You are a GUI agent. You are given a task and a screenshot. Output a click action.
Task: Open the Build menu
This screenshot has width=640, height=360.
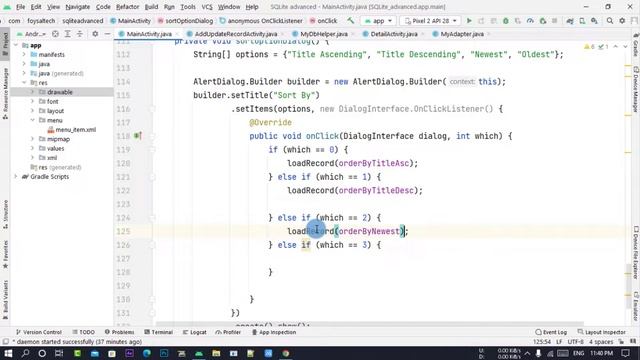(x=151, y=7)
